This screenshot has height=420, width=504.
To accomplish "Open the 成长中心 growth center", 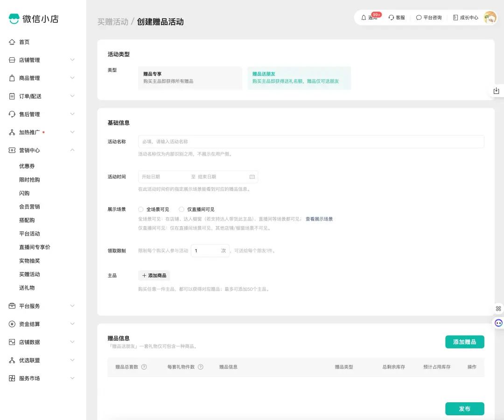I will 467,17.
